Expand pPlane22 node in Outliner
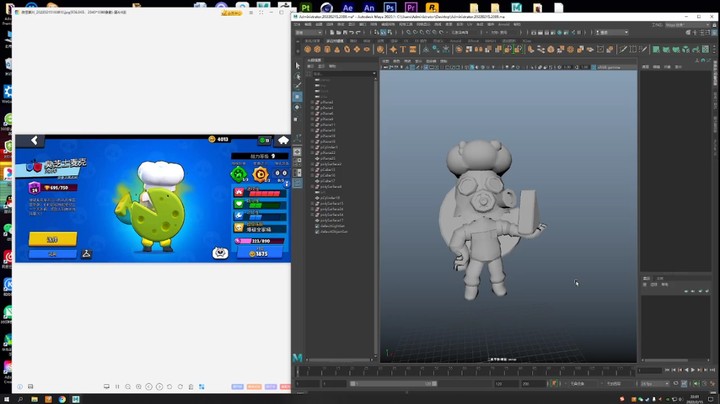 coord(312,153)
